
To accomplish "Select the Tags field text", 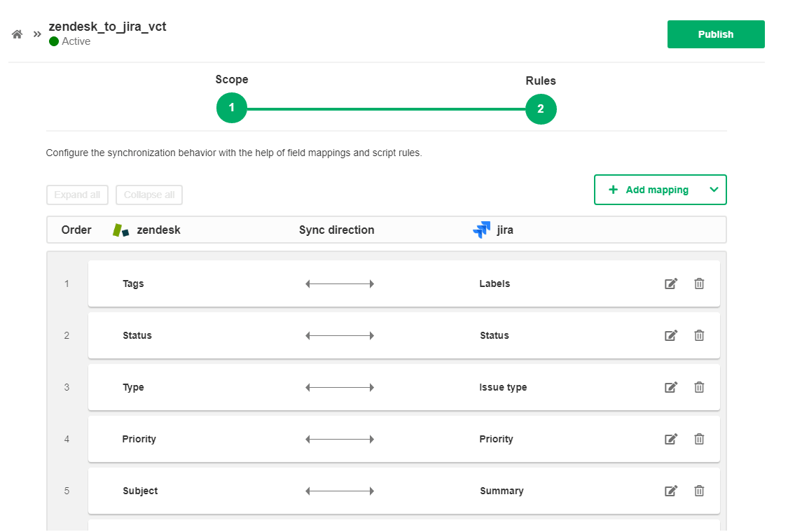I will pos(133,283).
